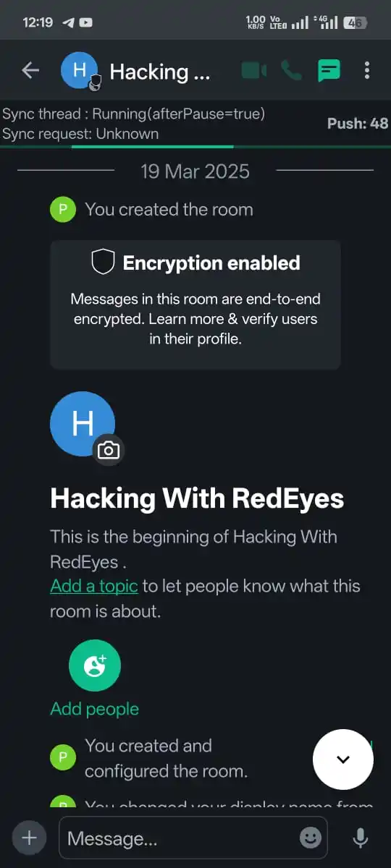Screen dimensions: 391x868
Task: Open room details via Hacking title
Action: click(159, 71)
